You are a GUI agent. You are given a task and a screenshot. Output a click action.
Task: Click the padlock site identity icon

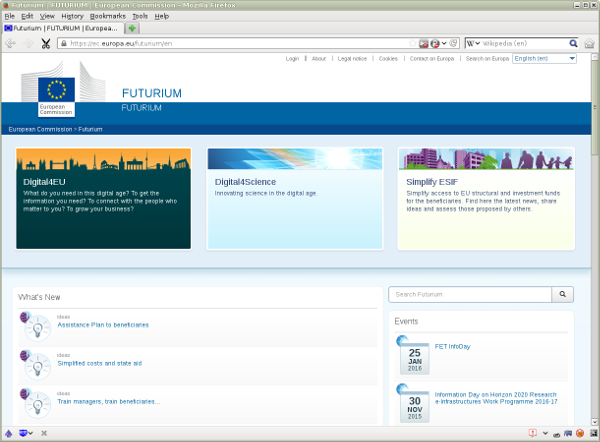pyautogui.click(x=64, y=44)
